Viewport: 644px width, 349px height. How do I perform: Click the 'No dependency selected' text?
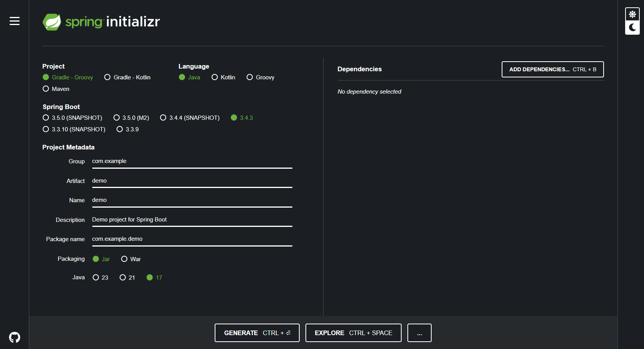point(369,92)
